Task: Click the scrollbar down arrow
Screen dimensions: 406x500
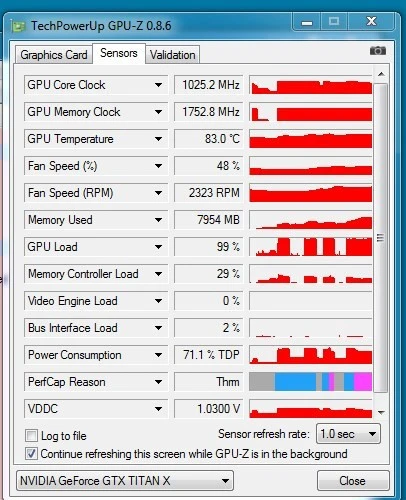Action: 381,412
